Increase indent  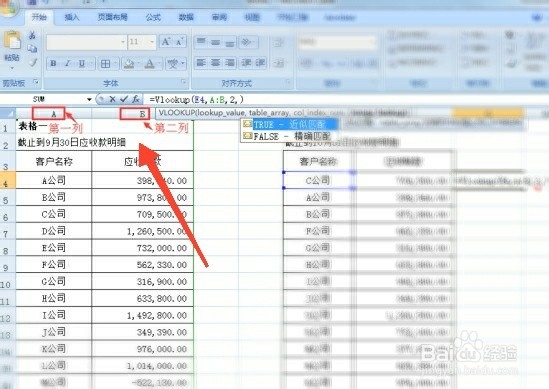click(260, 63)
